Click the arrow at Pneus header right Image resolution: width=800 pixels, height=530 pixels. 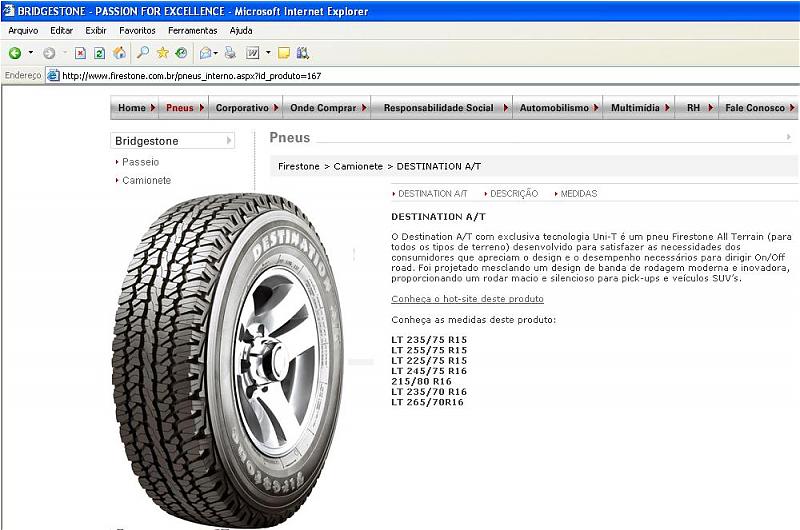(788, 137)
